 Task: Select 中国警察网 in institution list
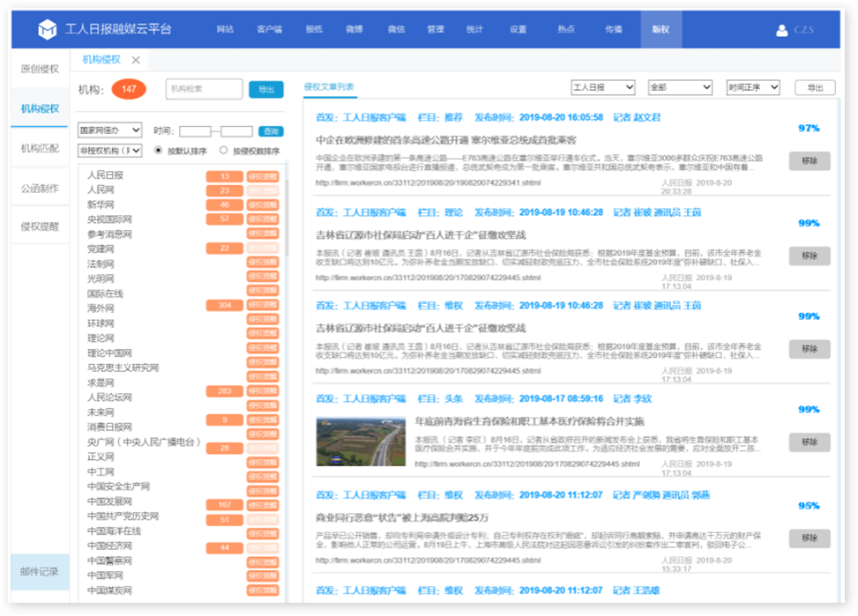[x=109, y=560]
